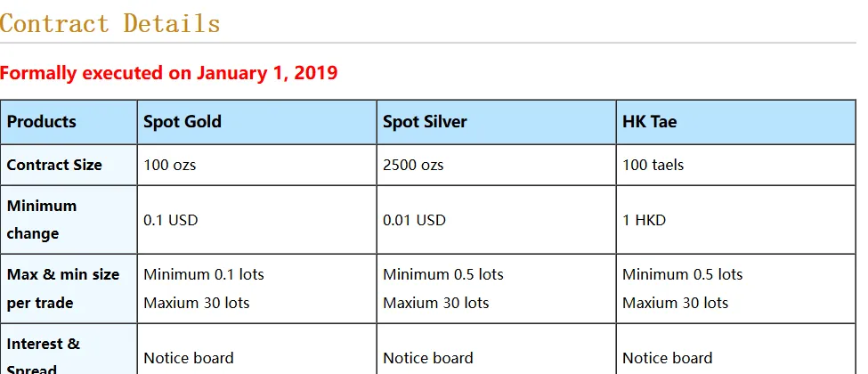Click the 0.01 USD cell
868x374 pixels.
pyautogui.click(x=496, y=219)
